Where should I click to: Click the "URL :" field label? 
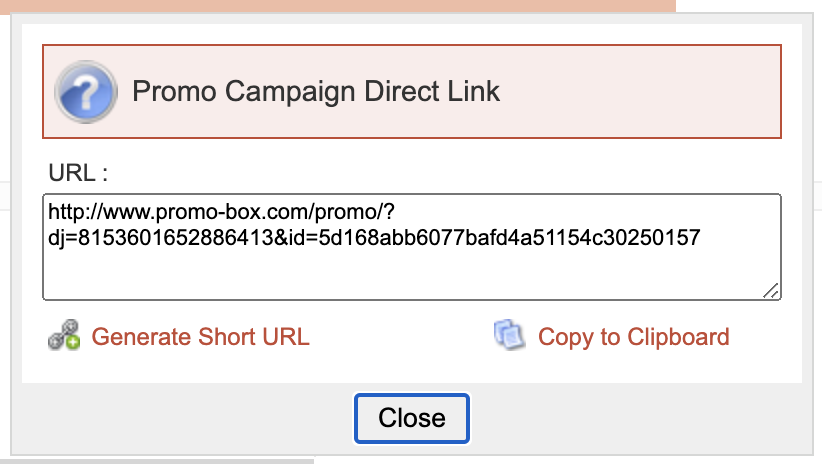77,172
